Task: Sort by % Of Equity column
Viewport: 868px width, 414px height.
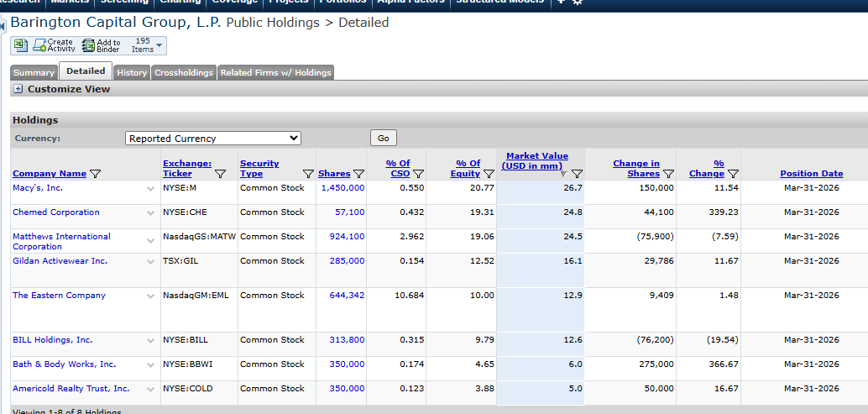Action: tap(468, 168)
